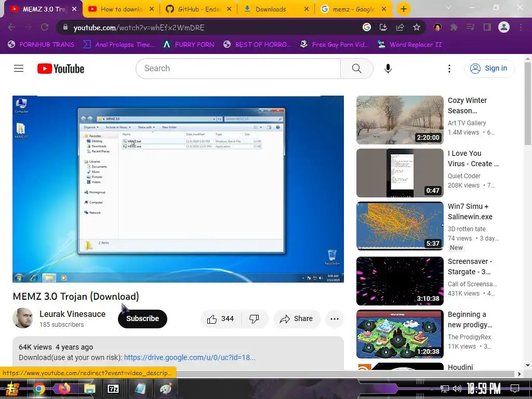Viewport: 532px width, 399px height.
Task: Click the MEMZ 3.0 Trojan (Download) title
Action: click(x=76, y=297)
